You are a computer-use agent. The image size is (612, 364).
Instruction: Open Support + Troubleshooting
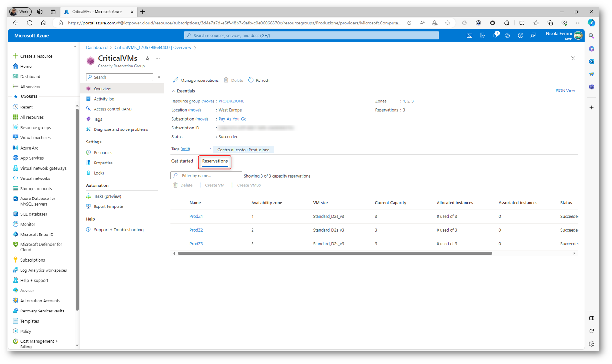point(118,230)
